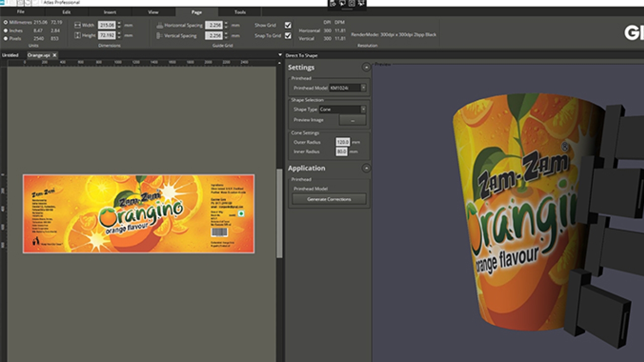Collapse the Settings section
Viewport: 644px width, 362px height.
[366, 67]
